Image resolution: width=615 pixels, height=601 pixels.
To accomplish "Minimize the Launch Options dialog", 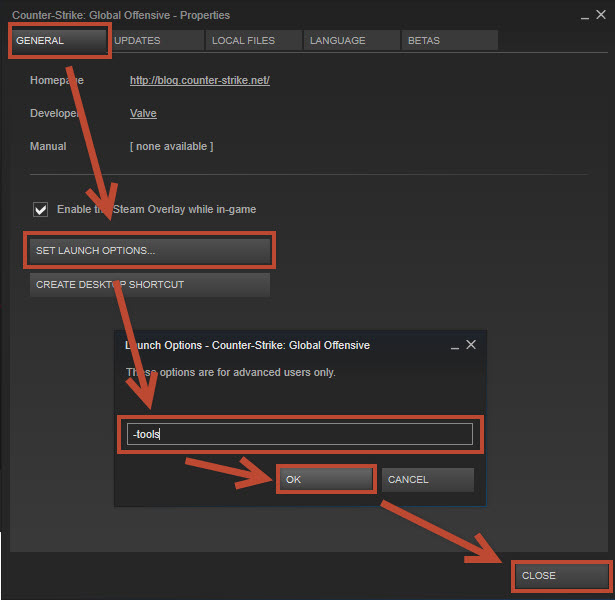I will click(x=455, y=346).
